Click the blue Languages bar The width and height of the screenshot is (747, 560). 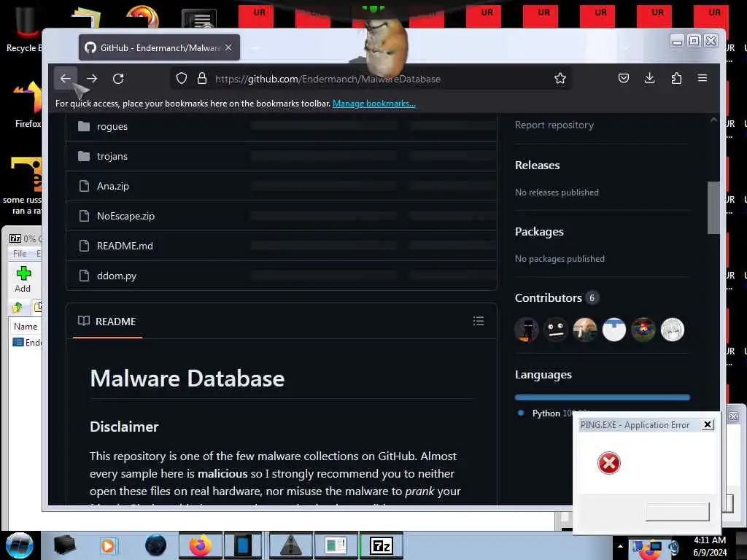click(602, 397)
